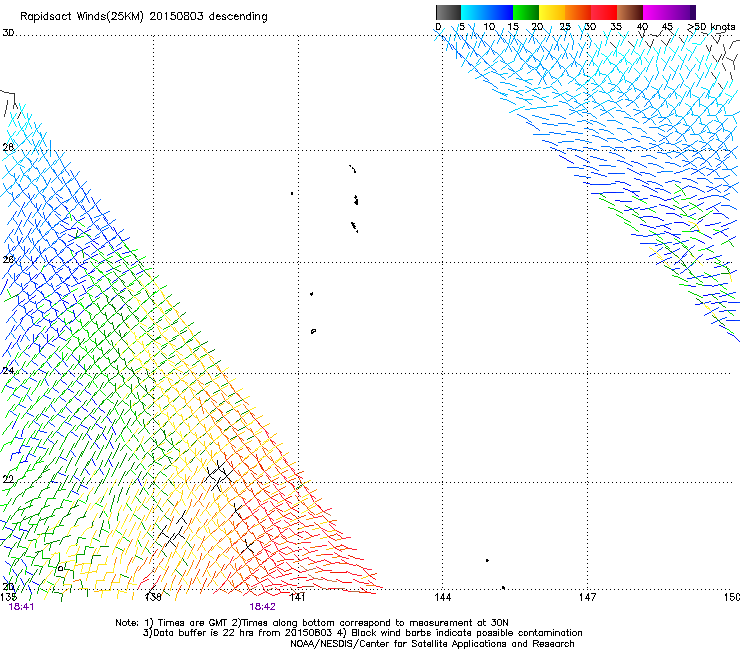Click the green 15-20 knots legend color

pyautogui.click(x=526, y=12)
